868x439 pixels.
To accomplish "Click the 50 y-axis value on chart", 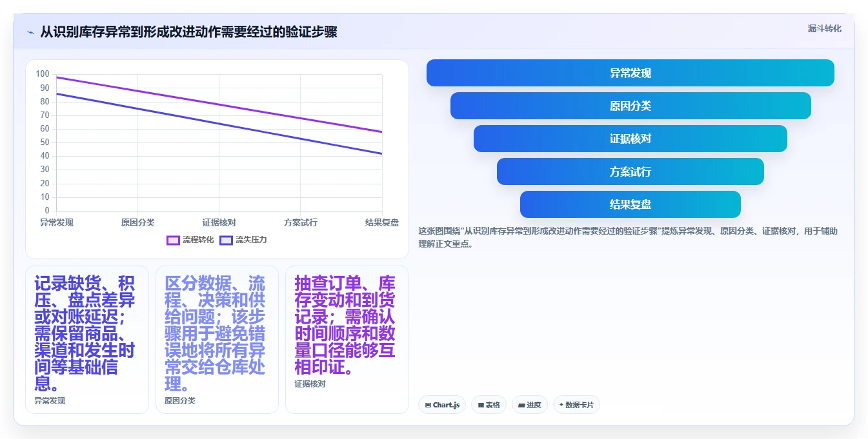I will click(45, 142).
